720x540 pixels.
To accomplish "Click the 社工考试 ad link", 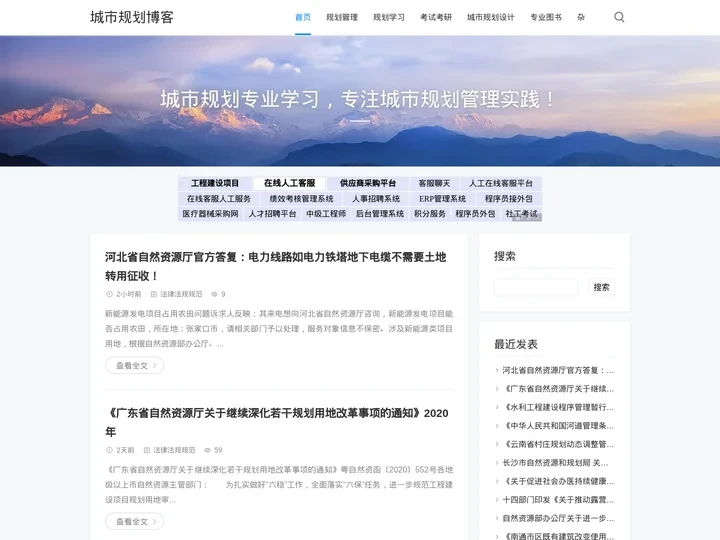I will [521, 214].
